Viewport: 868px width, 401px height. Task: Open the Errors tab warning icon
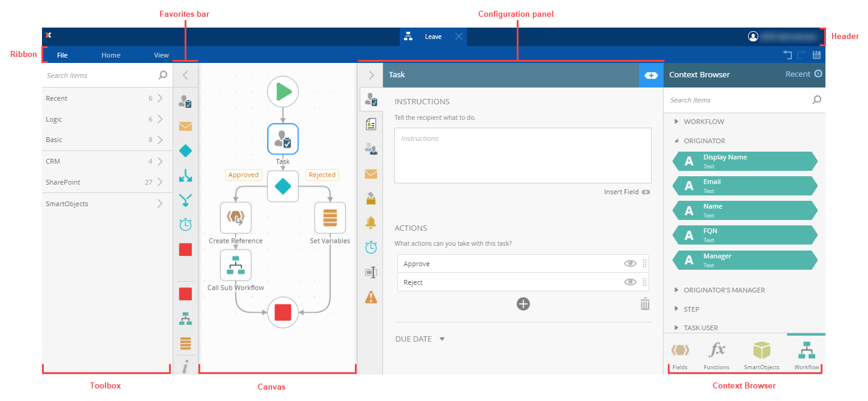click(371, 297)
